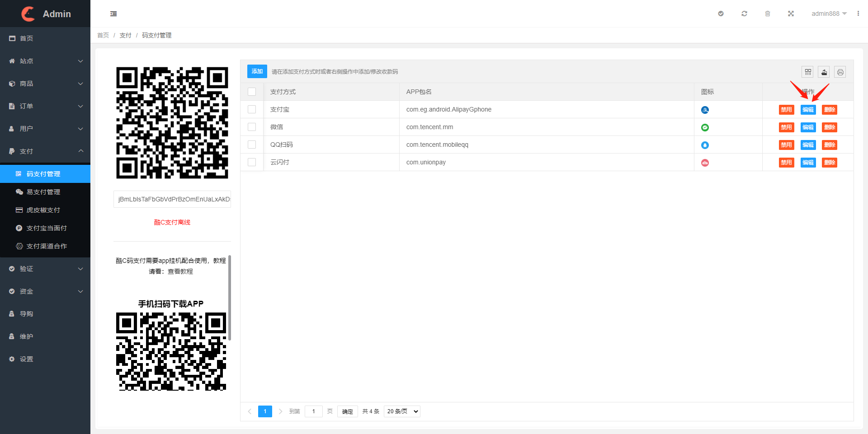Expand the 商品 sidebar menu
Screen dimensions: 868x434
(45, 84)
